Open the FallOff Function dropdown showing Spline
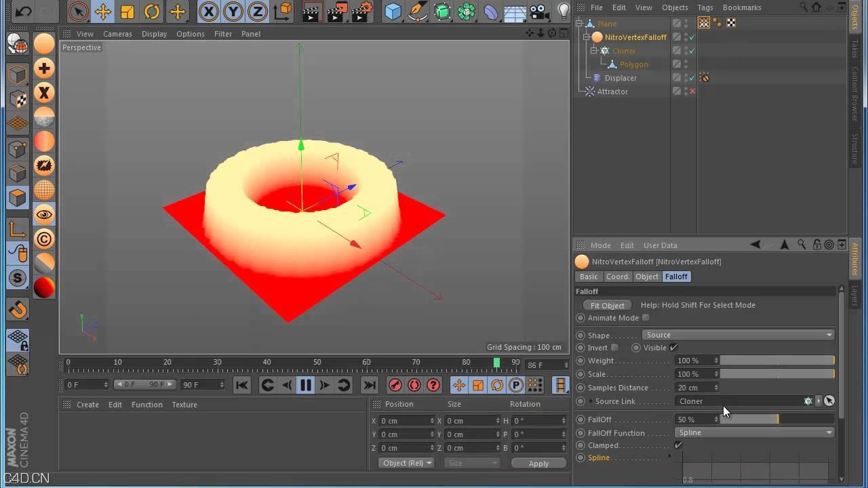This screenshot has width=868, height=488. [755, 432]
